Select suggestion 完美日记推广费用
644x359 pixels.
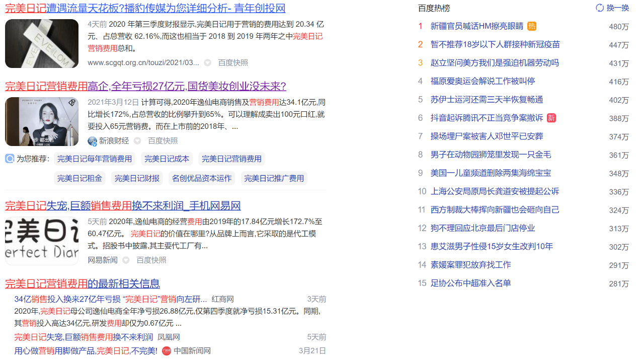[x=274, y=178]
